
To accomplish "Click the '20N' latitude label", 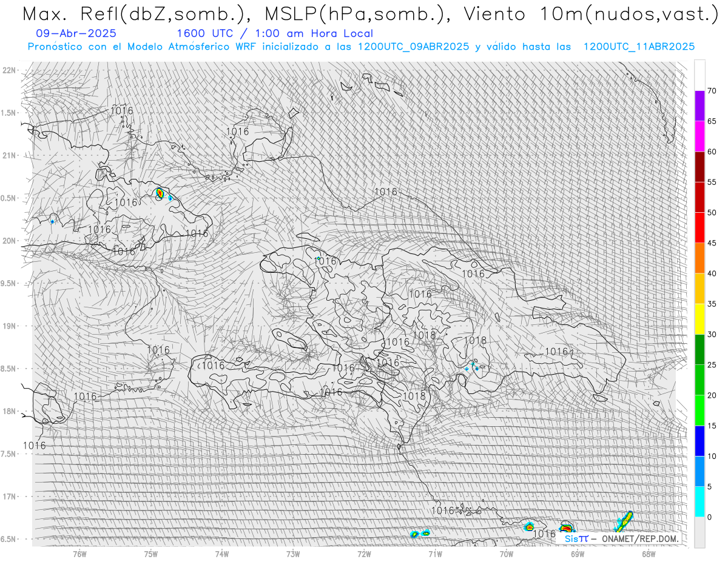I will (10, 241).
